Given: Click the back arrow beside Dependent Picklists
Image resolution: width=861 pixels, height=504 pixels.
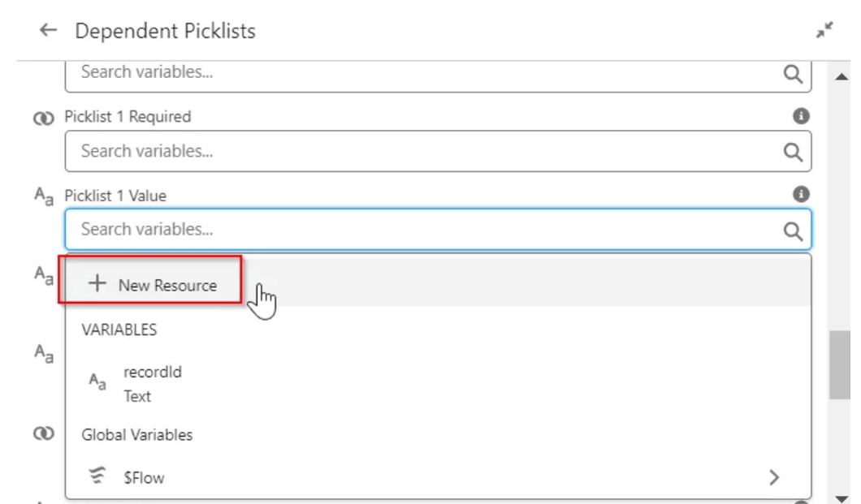Looking at the screenshot, I should 48,31.
